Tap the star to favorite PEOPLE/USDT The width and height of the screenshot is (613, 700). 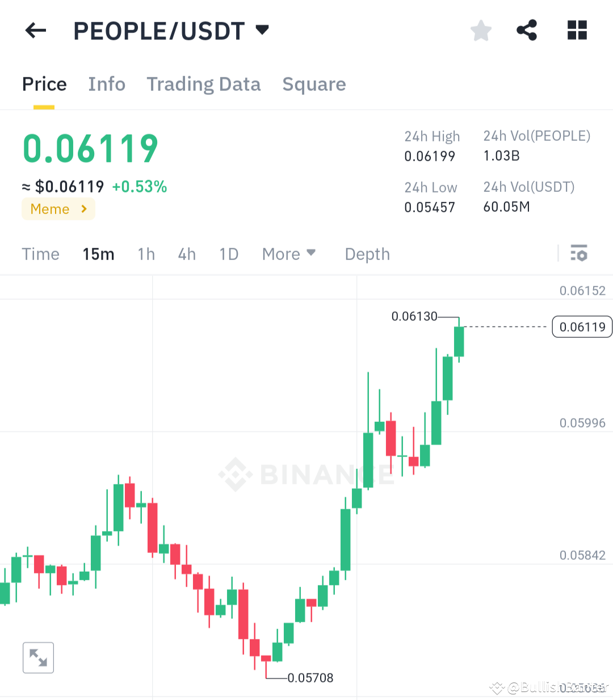click(481, 31)
